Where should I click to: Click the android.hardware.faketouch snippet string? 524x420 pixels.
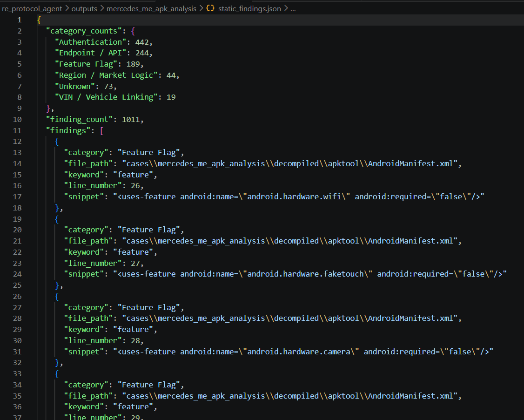(310, 274)
